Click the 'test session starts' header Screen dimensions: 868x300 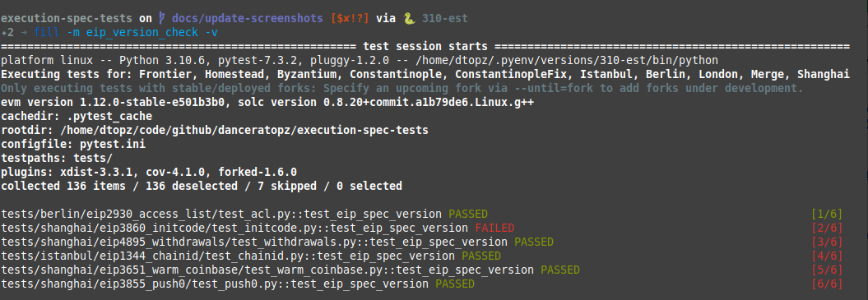[x=425, y=47]
